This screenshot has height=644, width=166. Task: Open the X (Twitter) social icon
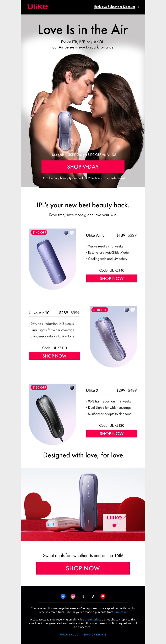click(x=83, y=596)
